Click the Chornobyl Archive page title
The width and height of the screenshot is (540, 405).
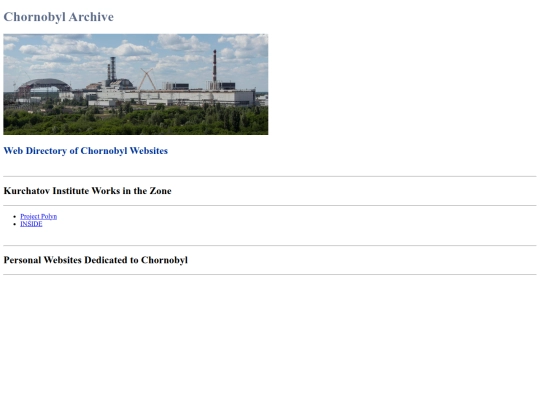click(x=59, y=17)
